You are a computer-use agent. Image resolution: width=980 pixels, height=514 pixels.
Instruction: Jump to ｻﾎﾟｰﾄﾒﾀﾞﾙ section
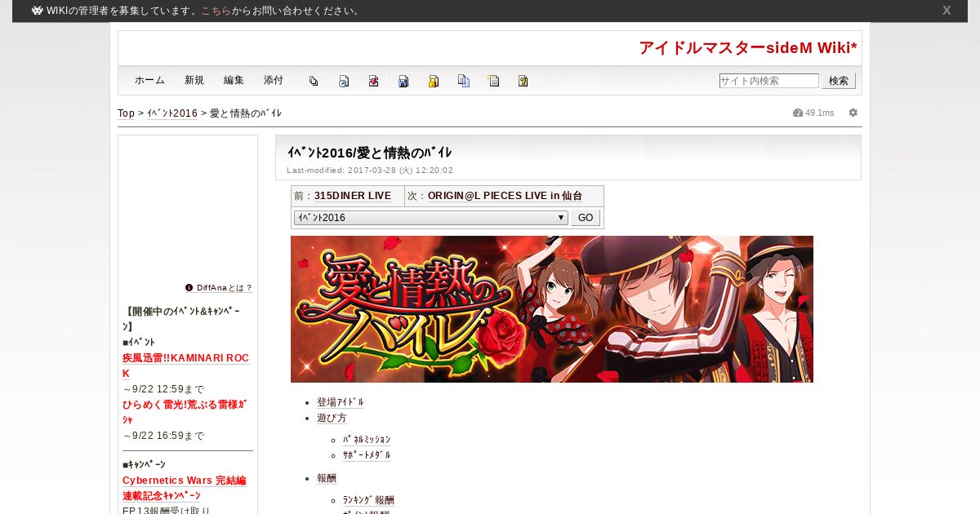coord(367,455)
